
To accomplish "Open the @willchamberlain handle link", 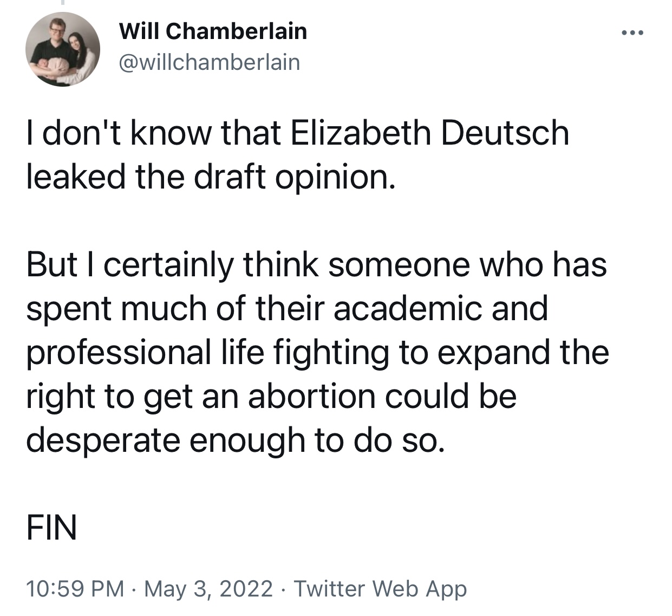I will coord(209,62).
